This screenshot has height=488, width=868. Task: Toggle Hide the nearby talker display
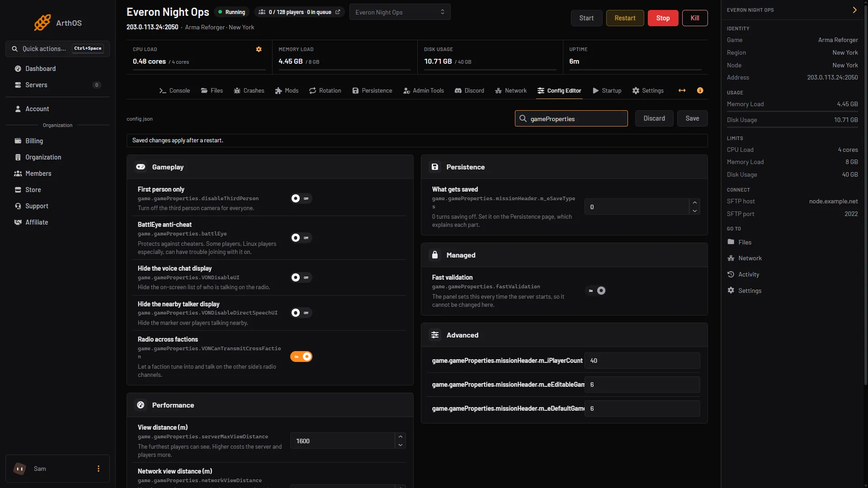301,313
